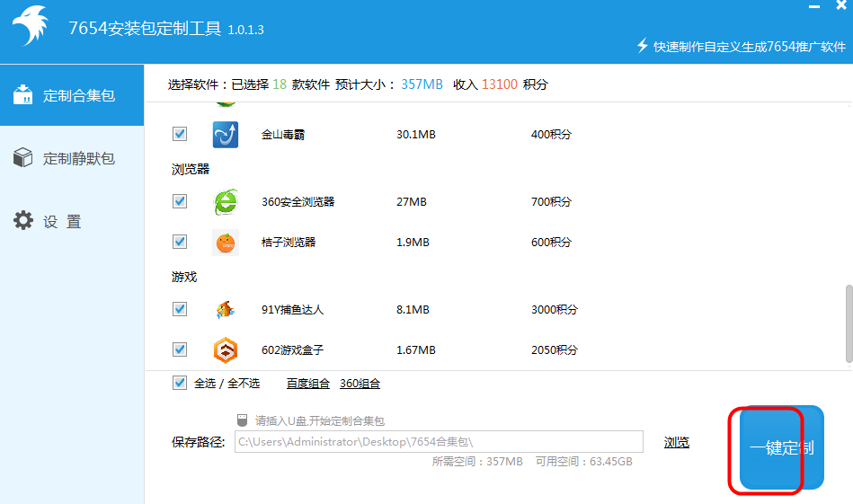Click the 3000积分 value
This screenshot has width=853, height=504.
pyautogui.click(x=555, y=309)
